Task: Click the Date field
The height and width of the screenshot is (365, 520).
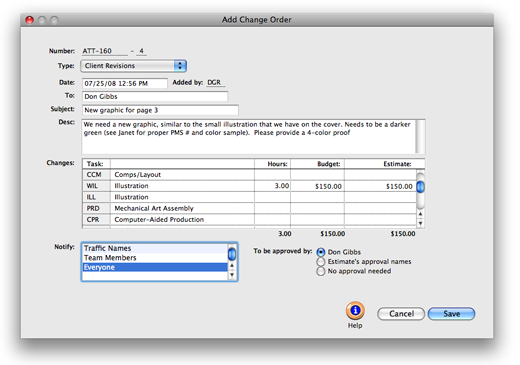Action: pos(125,83)
